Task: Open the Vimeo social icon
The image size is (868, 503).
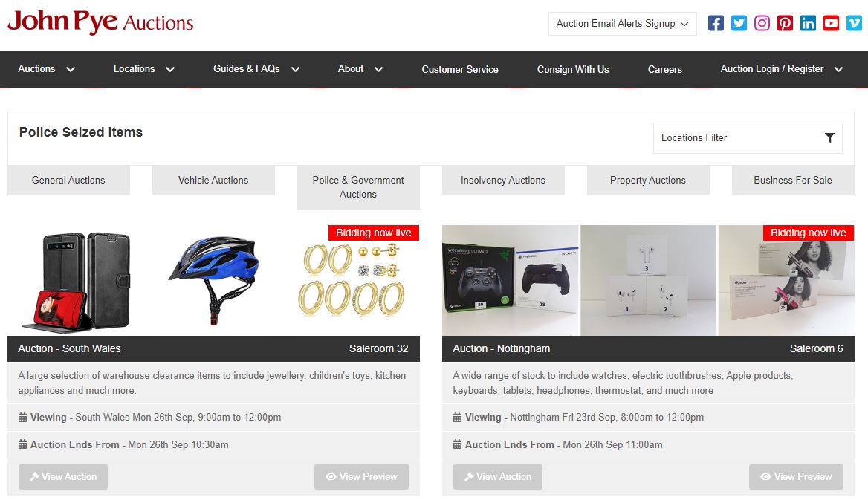Action: [x=854, y=23]
